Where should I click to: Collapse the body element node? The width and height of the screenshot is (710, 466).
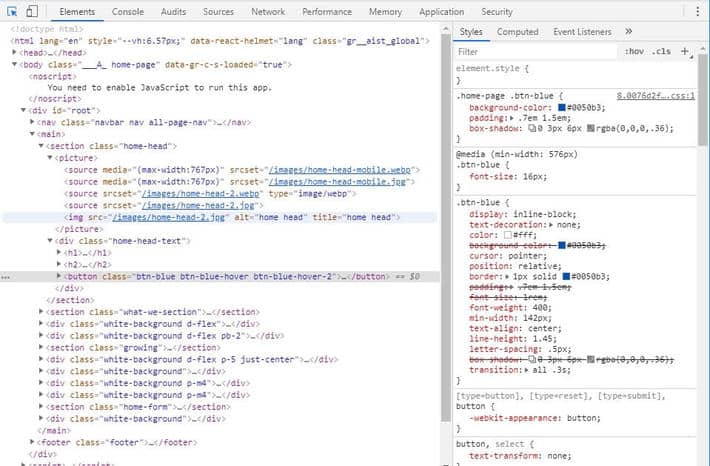pos(14,65)
